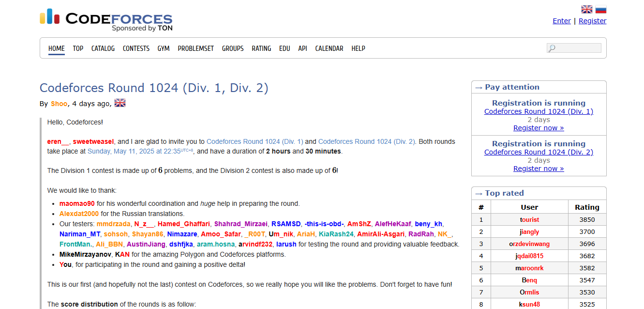Open the GYM section

coord(164,48)
